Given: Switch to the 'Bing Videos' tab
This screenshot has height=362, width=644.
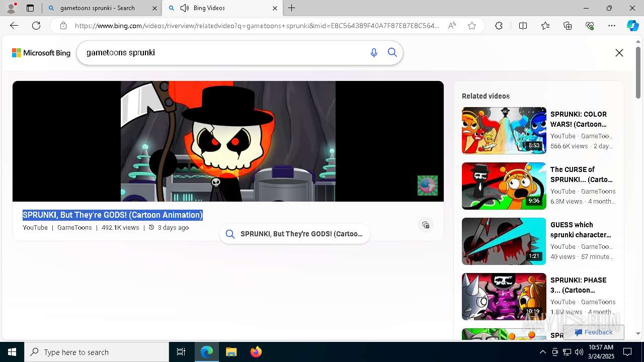Looking at the screenshot, I should (223, 8).
